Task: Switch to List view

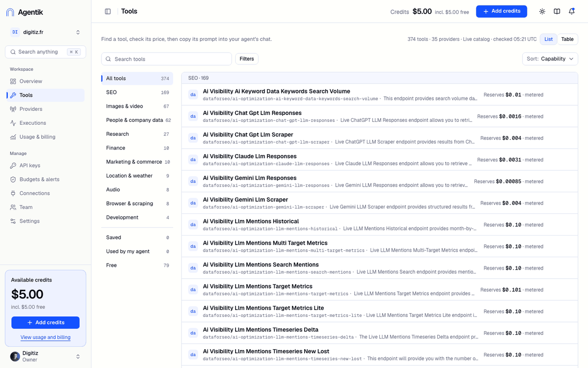Action: point(548,39)
